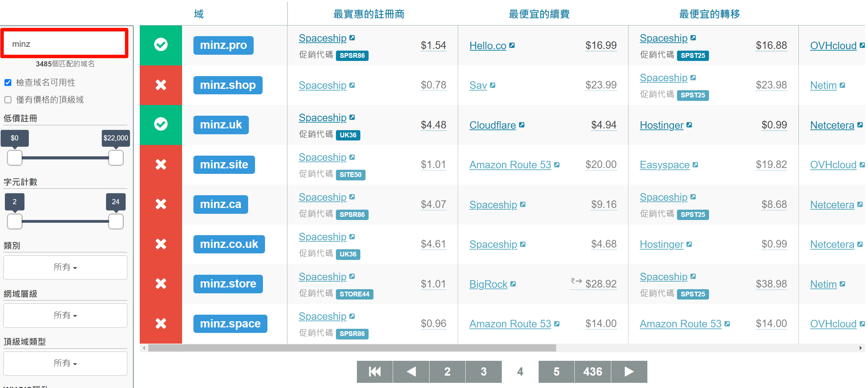Click maximum character count slider handle

coord(116,221)
